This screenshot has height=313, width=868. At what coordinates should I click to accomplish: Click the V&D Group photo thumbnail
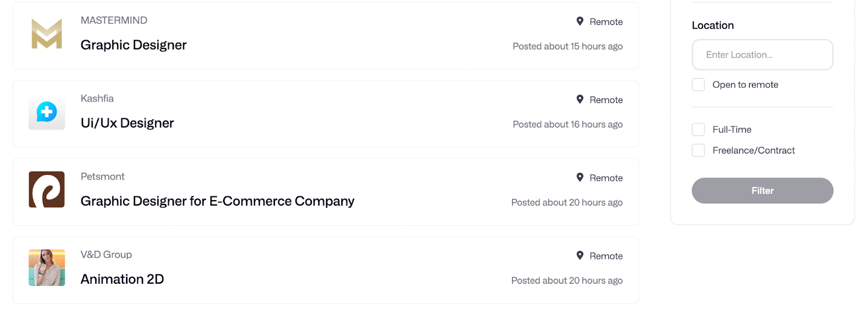coord(47,267)
